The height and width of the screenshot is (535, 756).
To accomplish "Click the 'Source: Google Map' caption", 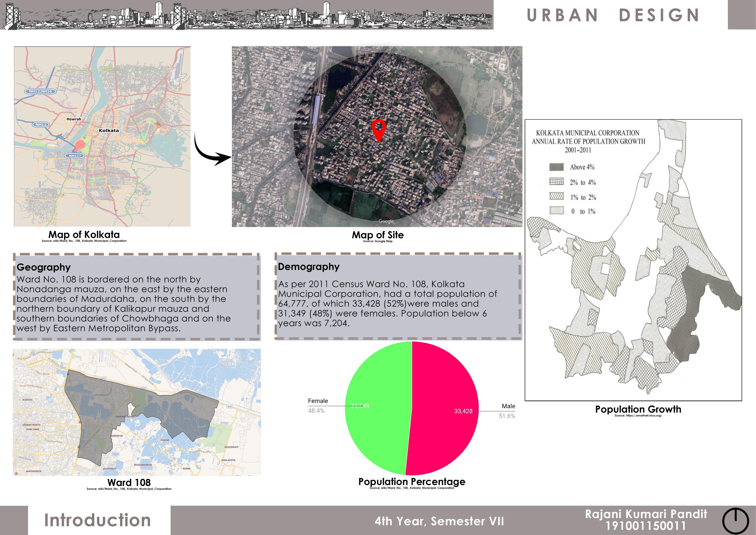I will click(378, 241).
